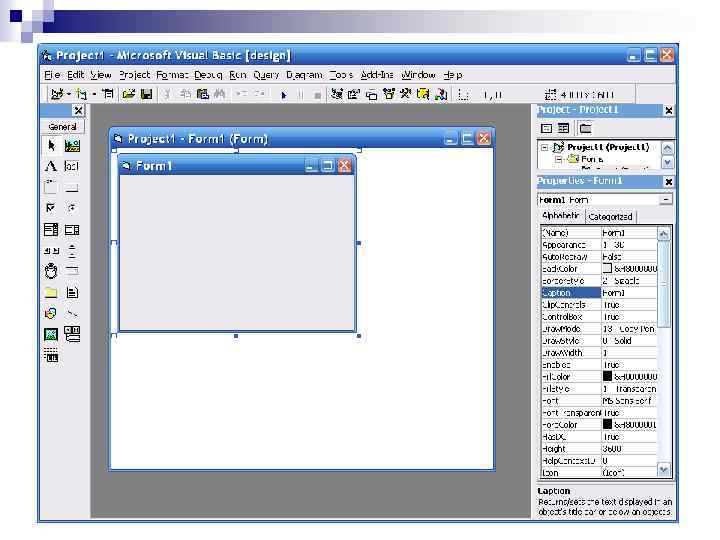The height and width of the screenshot is (540, 720).
Task: Click View Code in Project panel
Action: (546, 128)
